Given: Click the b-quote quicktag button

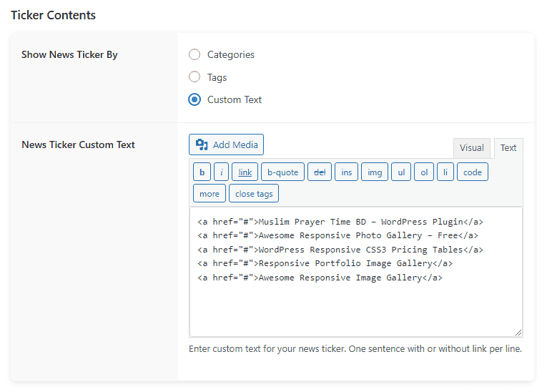Looking at the screenshot, I should (x=282, y=172).
